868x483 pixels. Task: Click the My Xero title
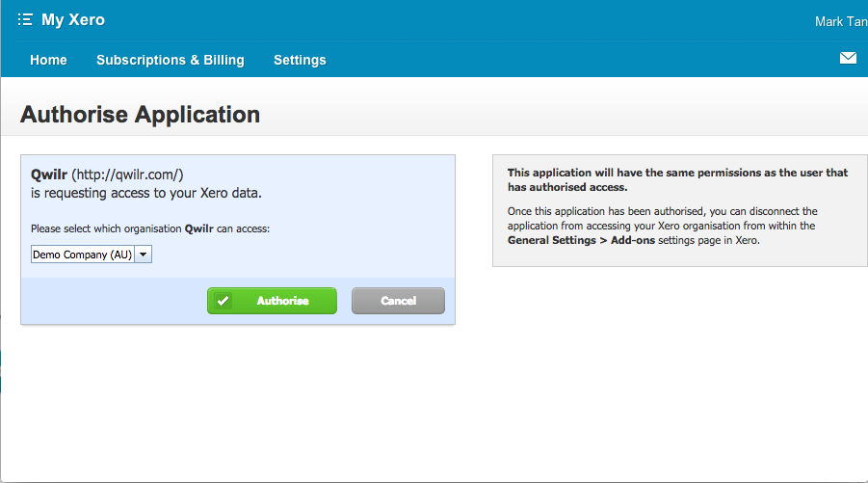73,20
